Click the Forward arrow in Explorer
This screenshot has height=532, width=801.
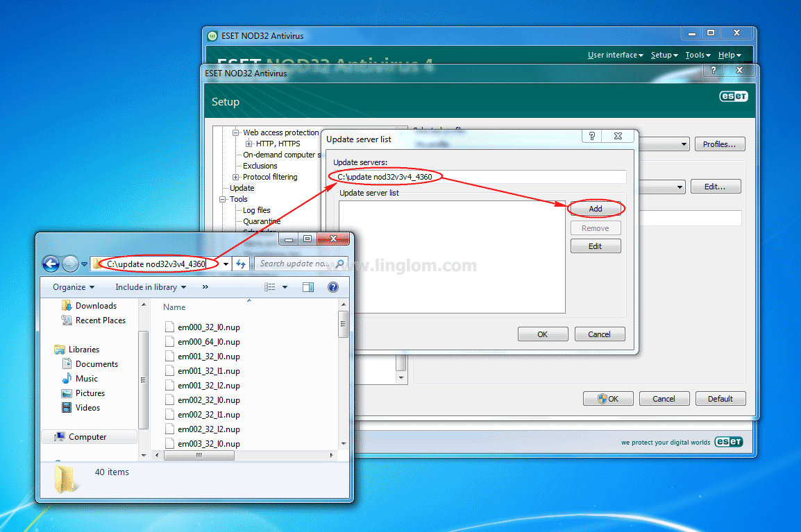[71, 264]
